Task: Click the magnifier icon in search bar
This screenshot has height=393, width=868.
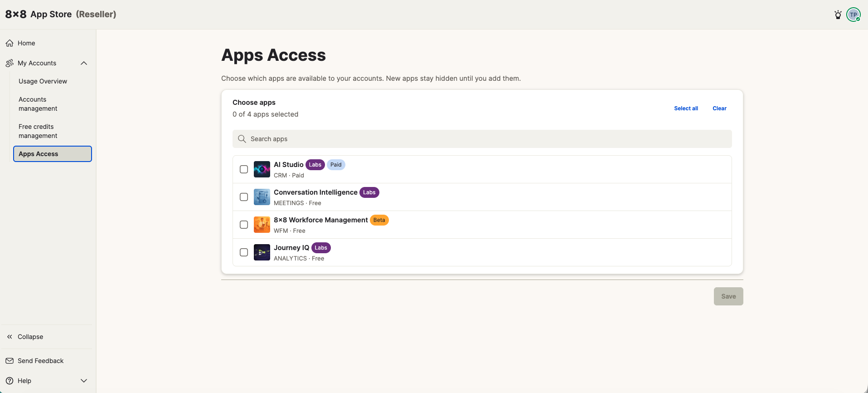Action: 242,139
